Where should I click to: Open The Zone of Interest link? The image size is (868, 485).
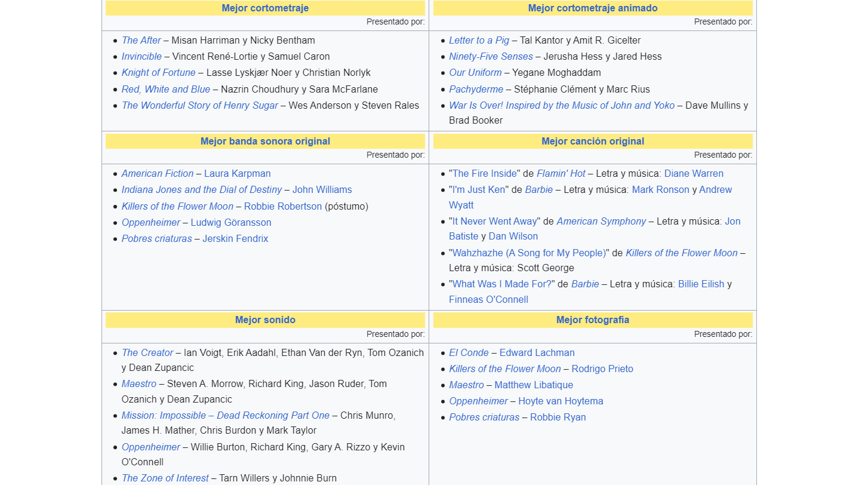pos(165,478)
